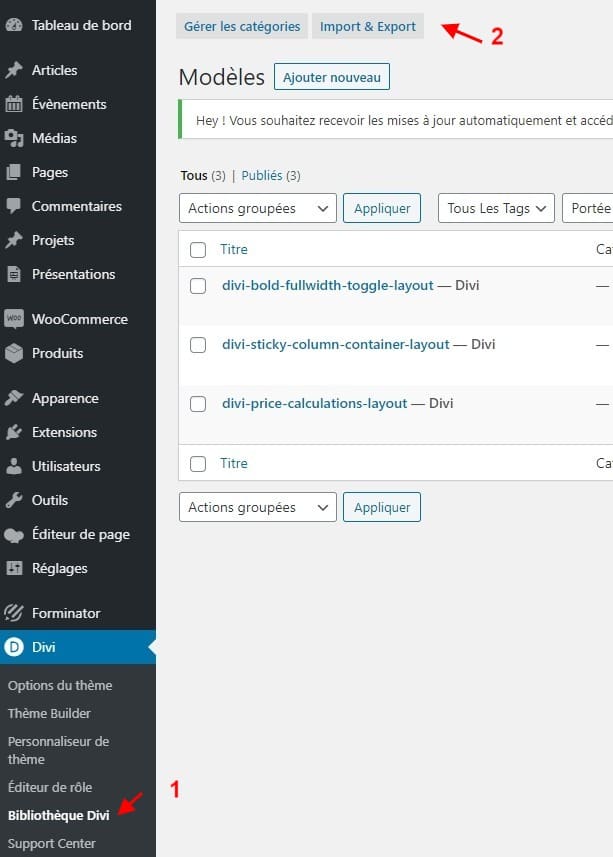Viewport: 613px width, 857px height.
Task: Click the Forminator logo icon
Action: coord(14,613)
